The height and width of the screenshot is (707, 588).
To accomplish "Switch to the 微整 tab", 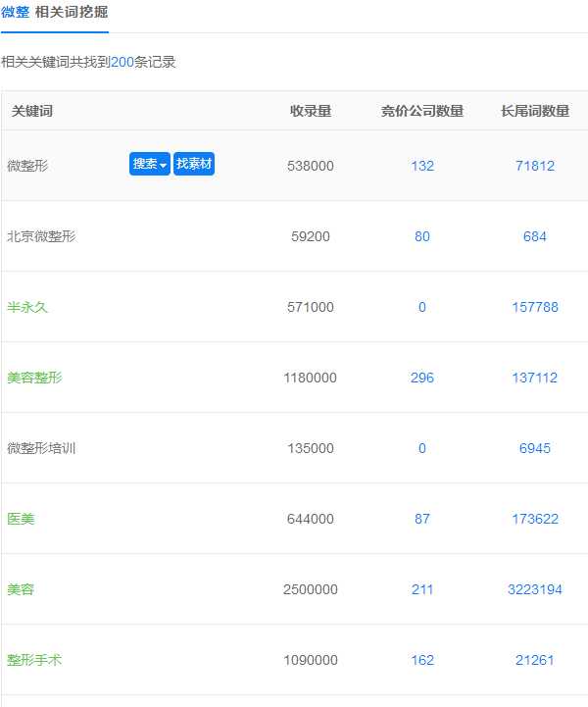I will point(15,13).
